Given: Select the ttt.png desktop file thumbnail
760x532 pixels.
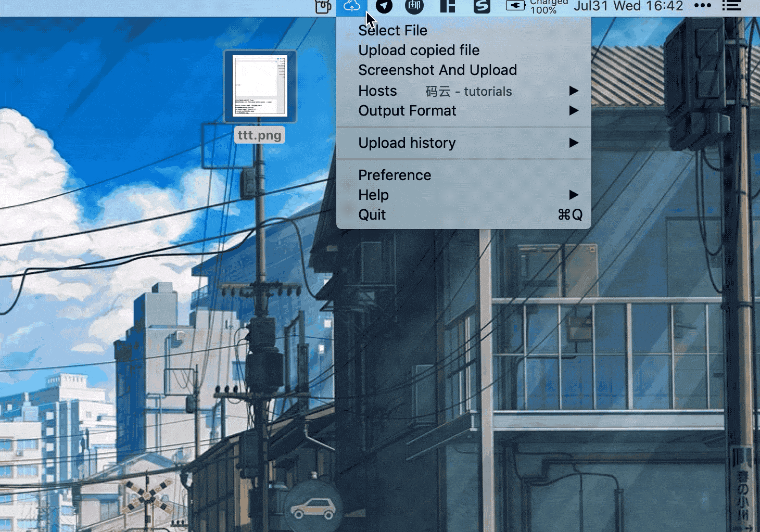Looking at the screenshot, I should [x=260, y=86].
